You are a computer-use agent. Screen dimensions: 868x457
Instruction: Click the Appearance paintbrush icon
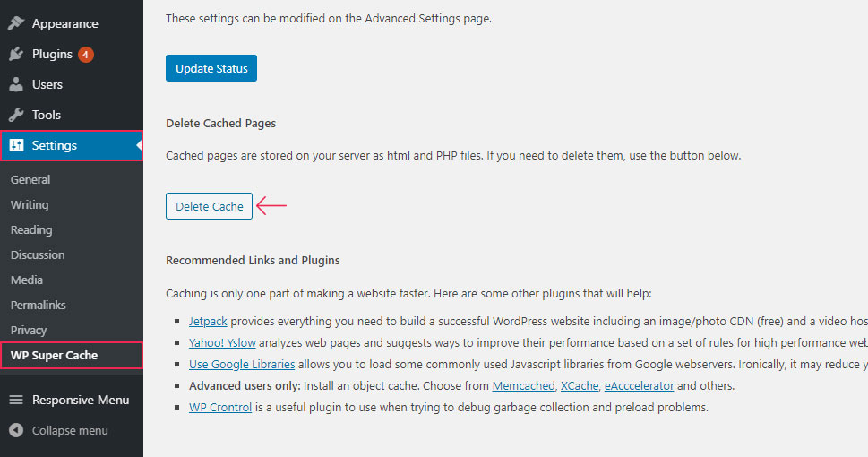point(16,23)
